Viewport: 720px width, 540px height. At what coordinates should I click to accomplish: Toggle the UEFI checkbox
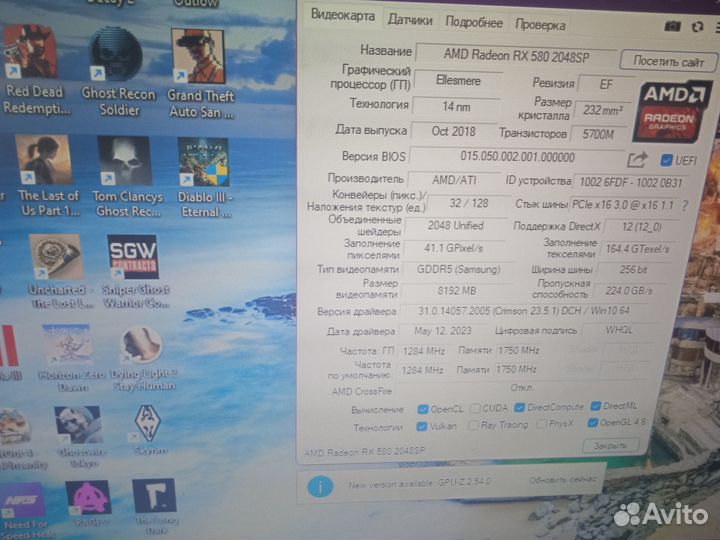667,160
